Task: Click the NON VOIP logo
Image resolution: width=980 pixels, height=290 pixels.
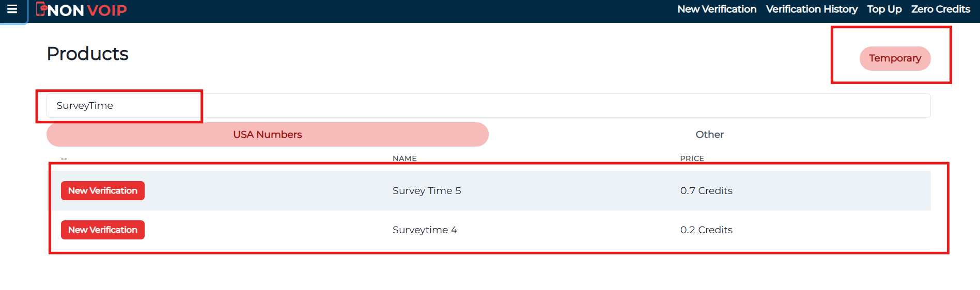Action: [x=81, y=10]
